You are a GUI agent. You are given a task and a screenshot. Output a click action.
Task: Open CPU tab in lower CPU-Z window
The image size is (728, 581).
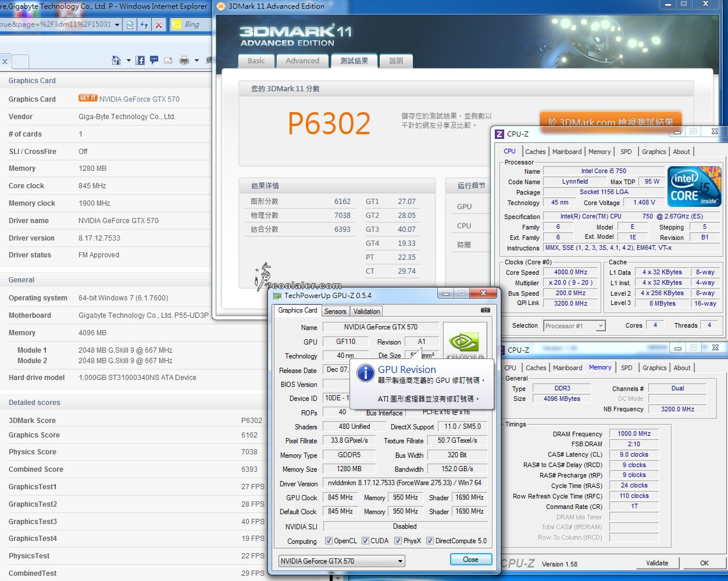click(511, 368)
